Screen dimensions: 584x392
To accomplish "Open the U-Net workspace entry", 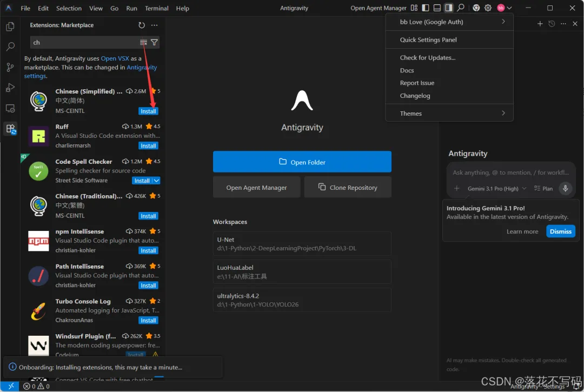I will click(302, 244).
